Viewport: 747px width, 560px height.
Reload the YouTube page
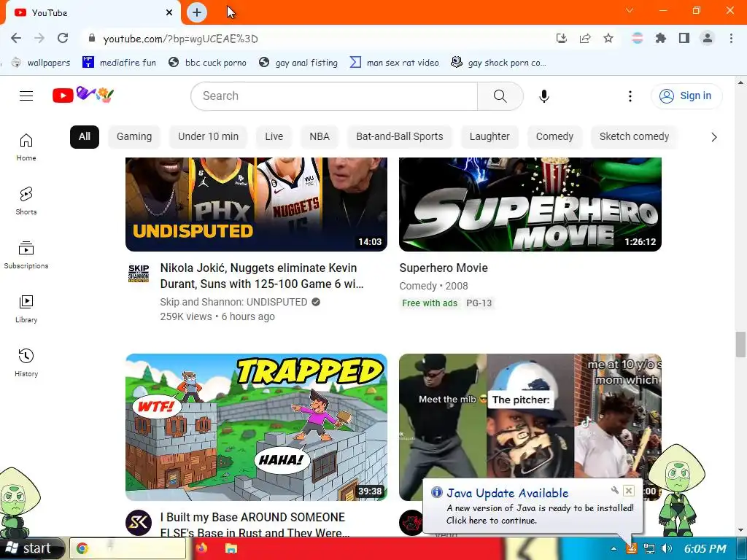click(x=63, y=38)
